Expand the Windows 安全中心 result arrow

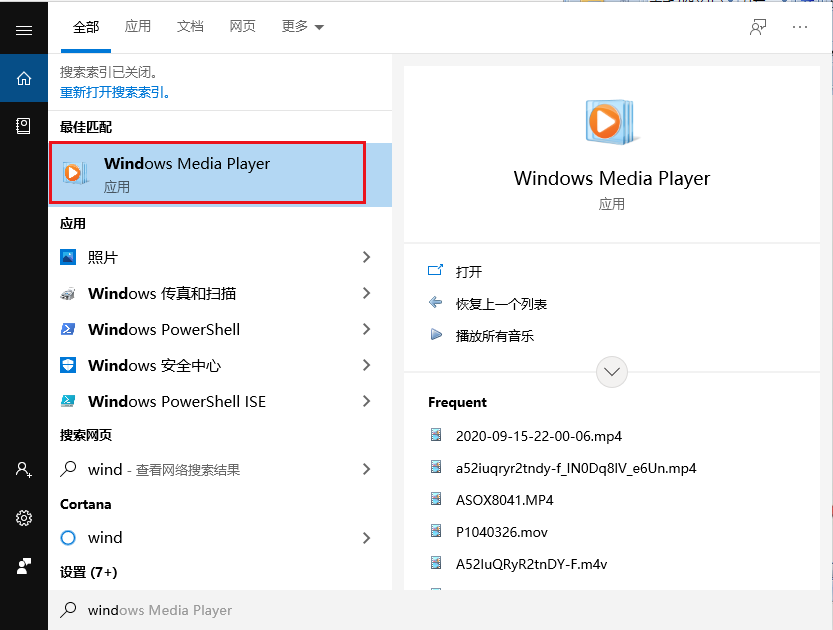point(366,365)
